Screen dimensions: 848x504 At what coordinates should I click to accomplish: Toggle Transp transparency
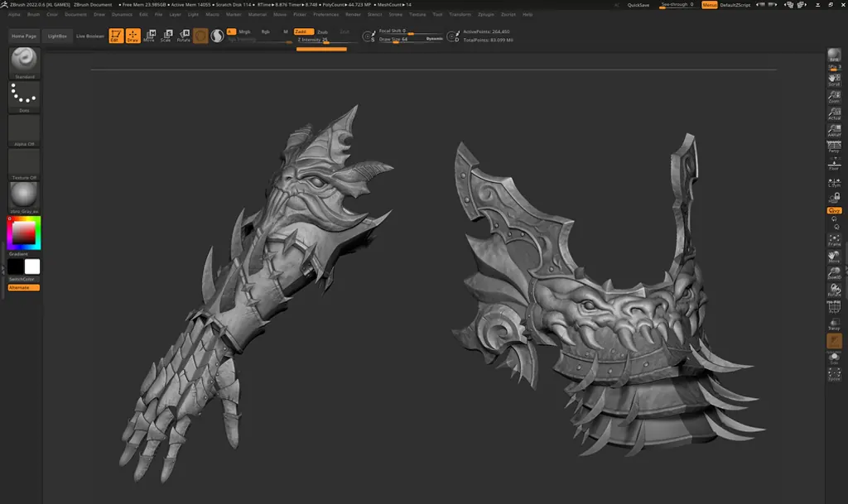click(834, 324)
